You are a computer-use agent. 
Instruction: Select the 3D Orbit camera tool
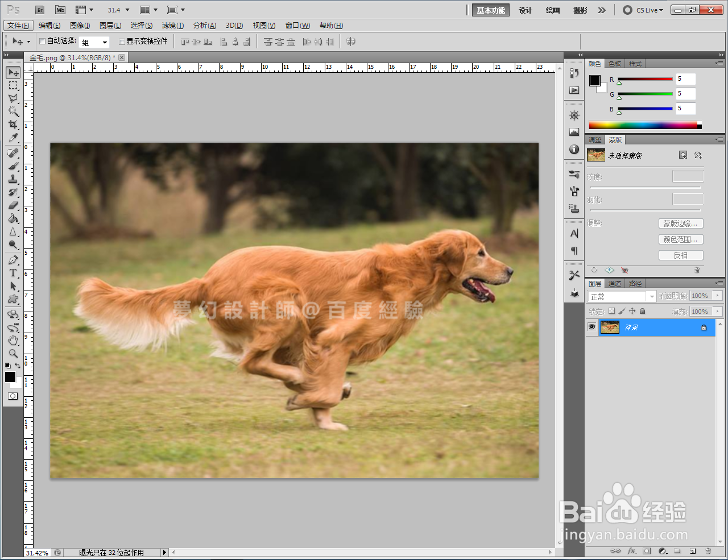coord(13,327)
